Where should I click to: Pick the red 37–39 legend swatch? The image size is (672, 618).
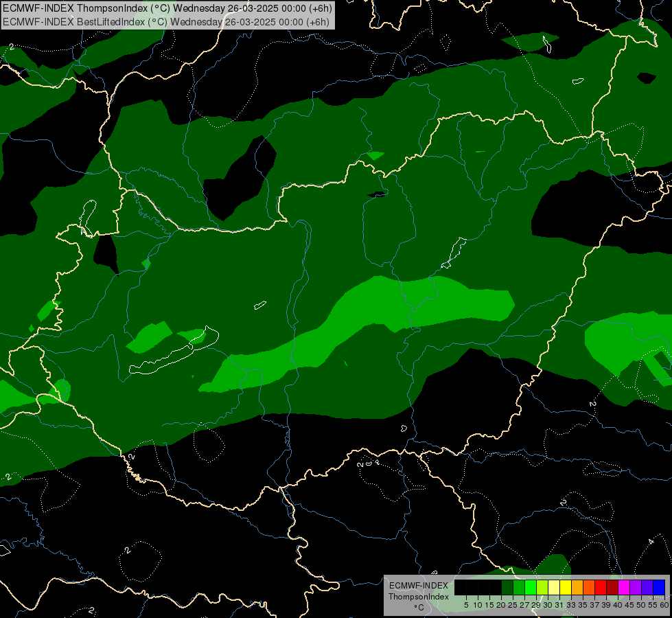(x=601, y=587)
